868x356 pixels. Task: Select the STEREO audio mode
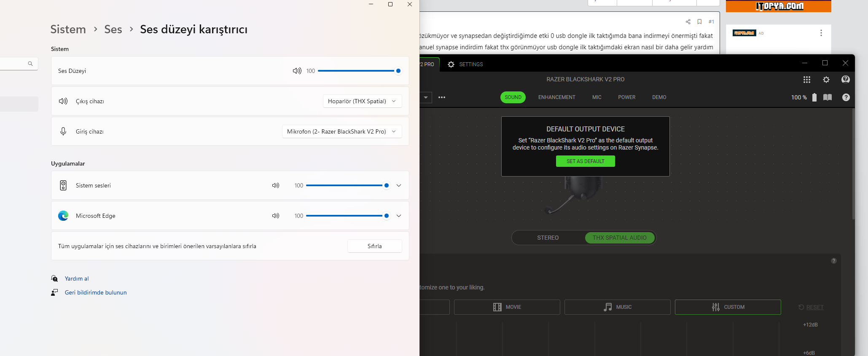(x=548, y=238)
